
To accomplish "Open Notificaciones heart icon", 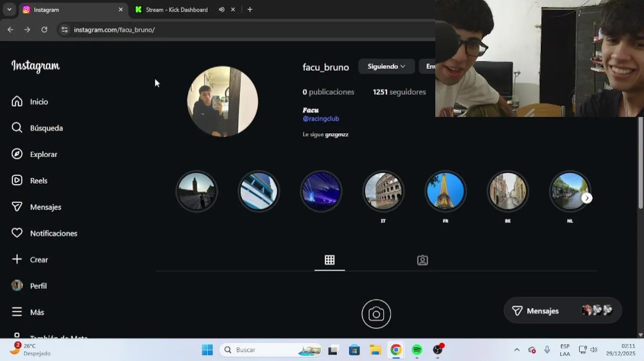I will pos(17,233).
